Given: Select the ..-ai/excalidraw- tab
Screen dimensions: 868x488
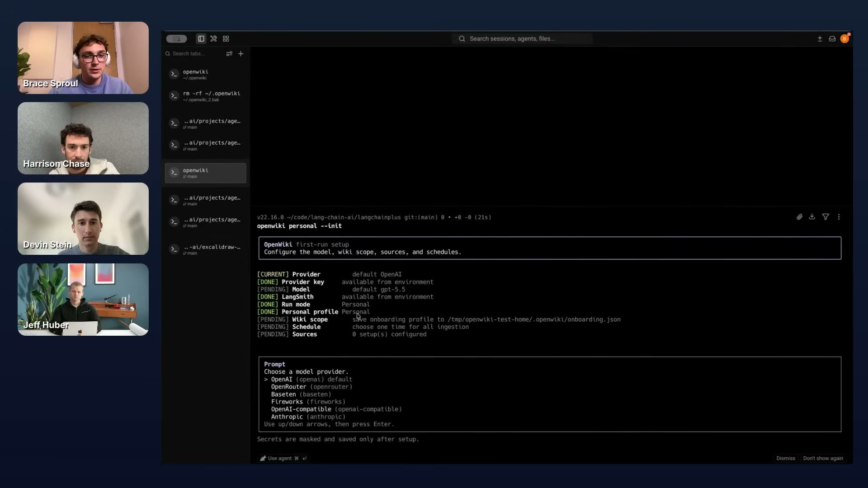Looking at the screenshot, I should click(206, 249).
